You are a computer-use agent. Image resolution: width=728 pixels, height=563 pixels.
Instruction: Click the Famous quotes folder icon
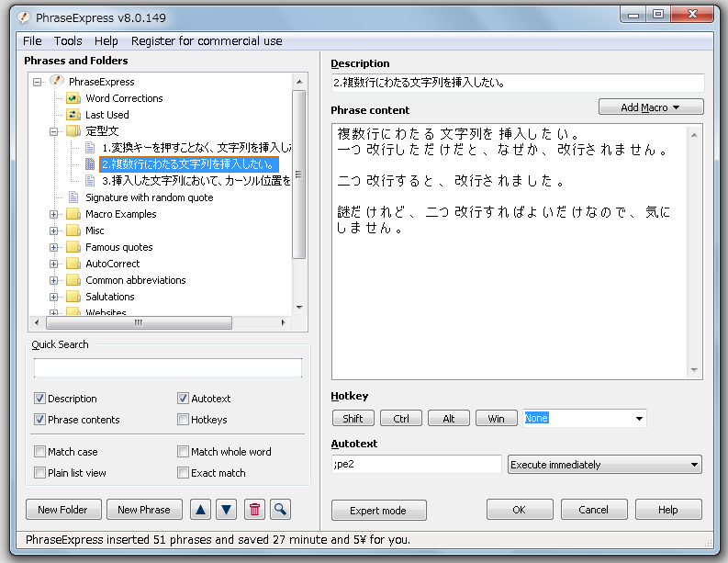73,247
